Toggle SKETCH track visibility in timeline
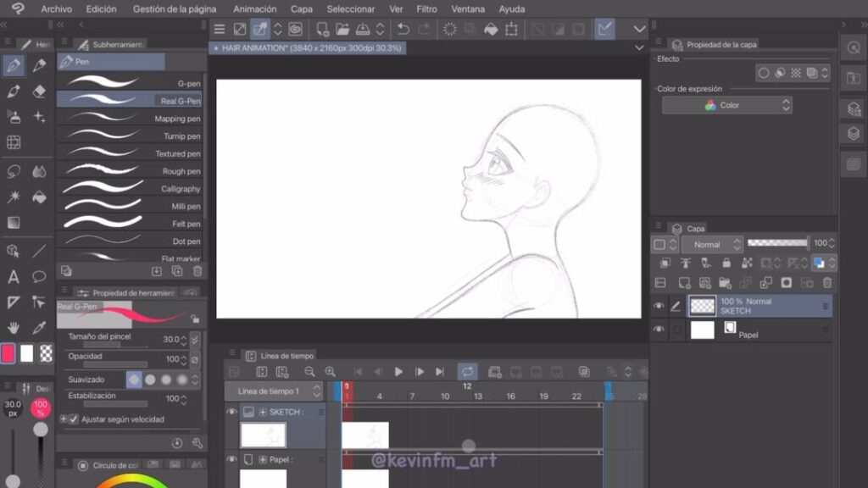Viewport: 868px width, 488px height. 232,412
